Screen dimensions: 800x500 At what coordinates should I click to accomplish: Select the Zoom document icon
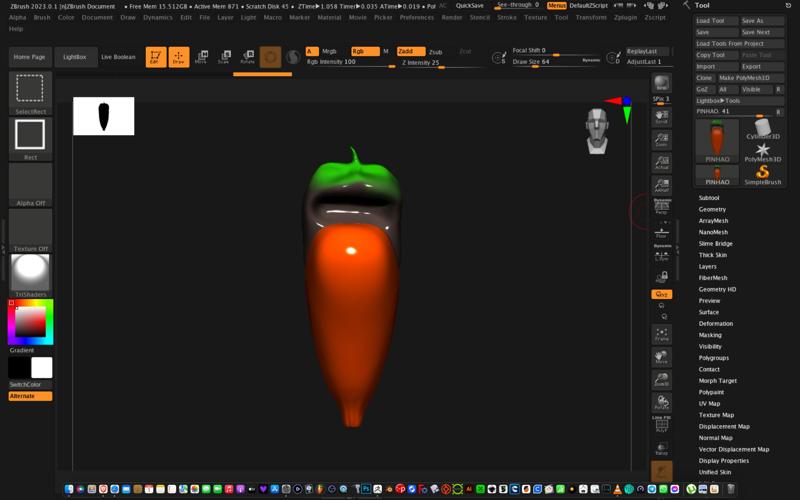coord(661,140)
